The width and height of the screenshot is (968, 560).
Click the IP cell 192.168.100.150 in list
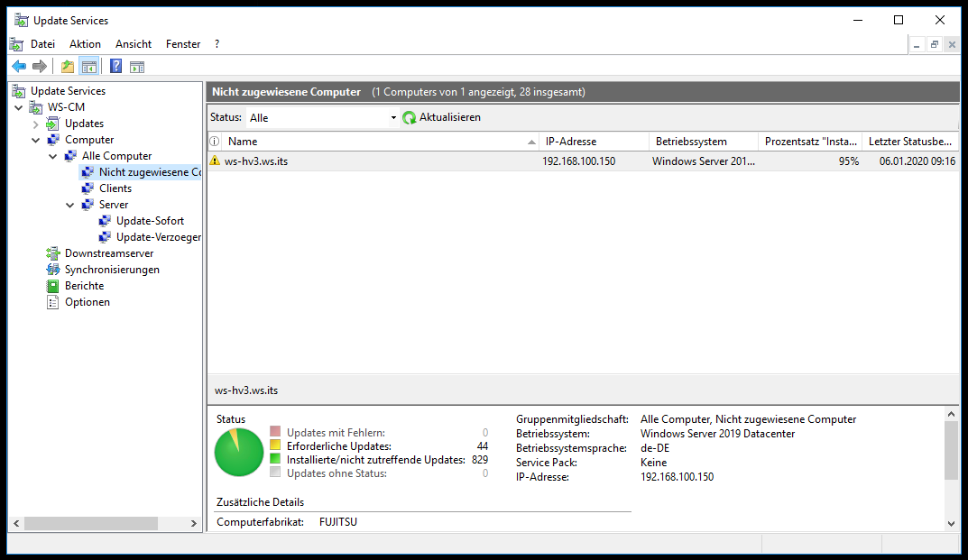coord(579,161)
